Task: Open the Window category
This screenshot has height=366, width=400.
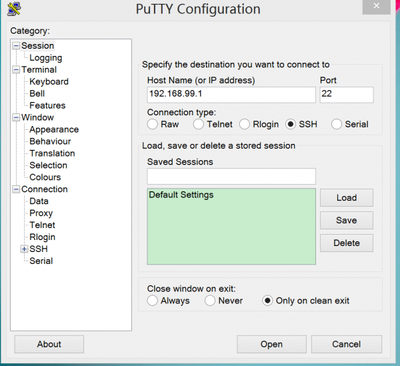Action: [x=38, y=117]
